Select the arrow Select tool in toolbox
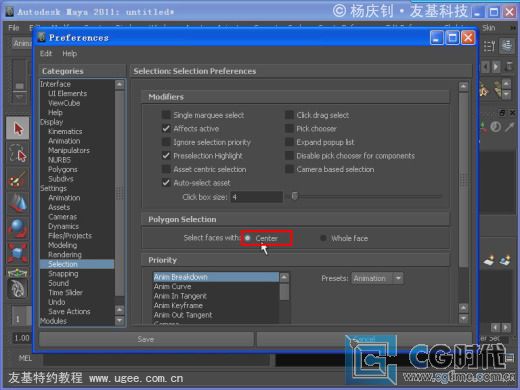 [18, 128]
